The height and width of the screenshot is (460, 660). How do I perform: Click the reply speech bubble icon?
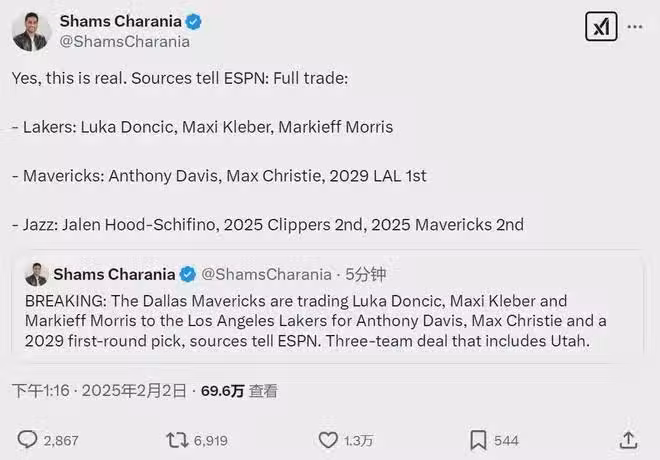tap(28, 439)
